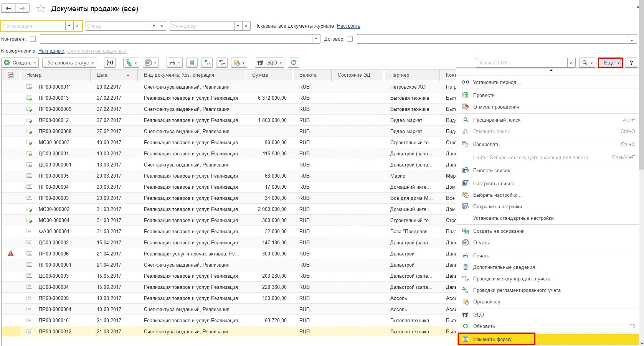The image size is (644, 346).
Task: Click the back navigation arrow
Action: click(x=8, y=8)
